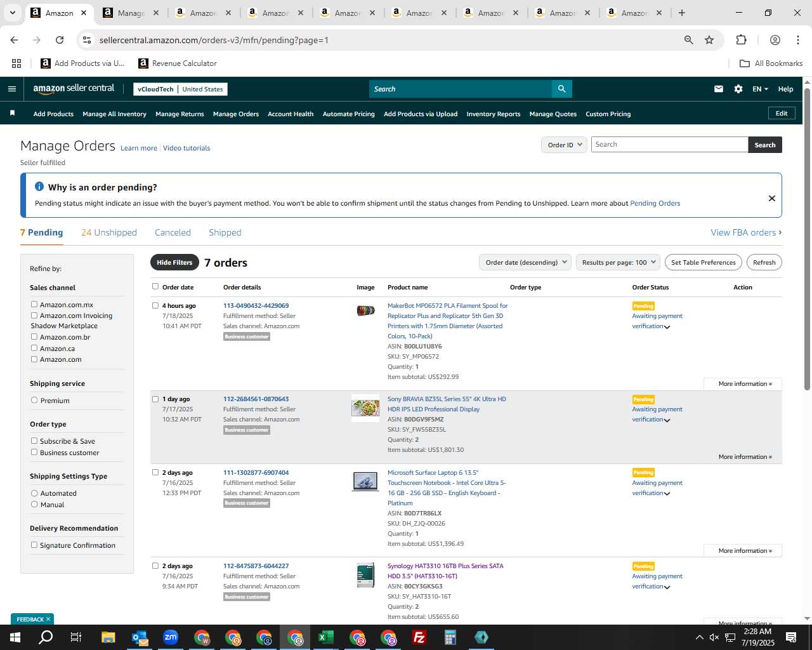Check the Subscribe & Save order type
Viewport: 812px width, 650px height.
34,441
